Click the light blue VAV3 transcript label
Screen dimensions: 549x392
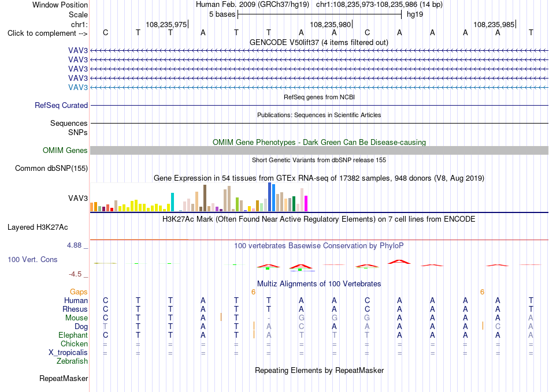tap(78, 87)
